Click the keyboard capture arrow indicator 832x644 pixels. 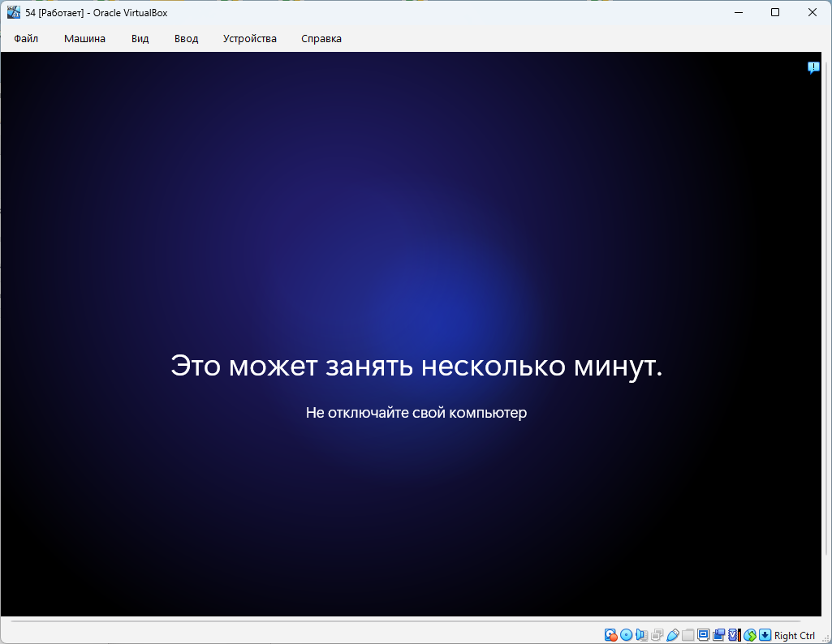click(765, 635)
